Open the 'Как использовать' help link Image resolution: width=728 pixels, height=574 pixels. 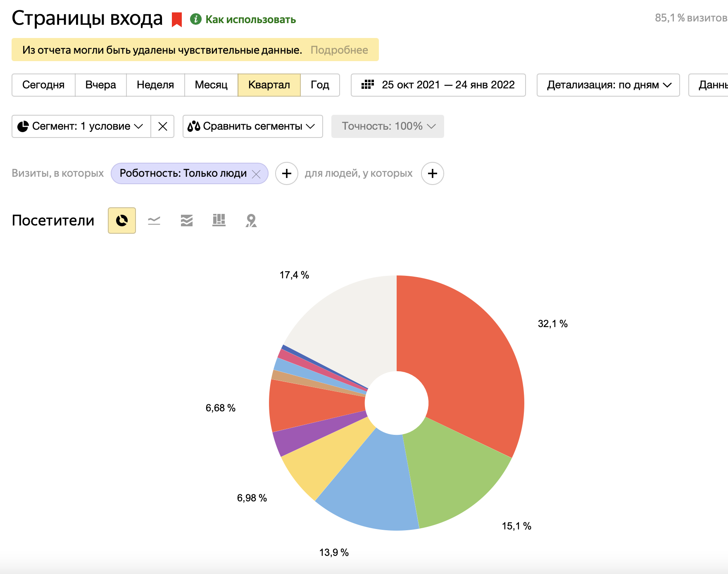point(250,19)
